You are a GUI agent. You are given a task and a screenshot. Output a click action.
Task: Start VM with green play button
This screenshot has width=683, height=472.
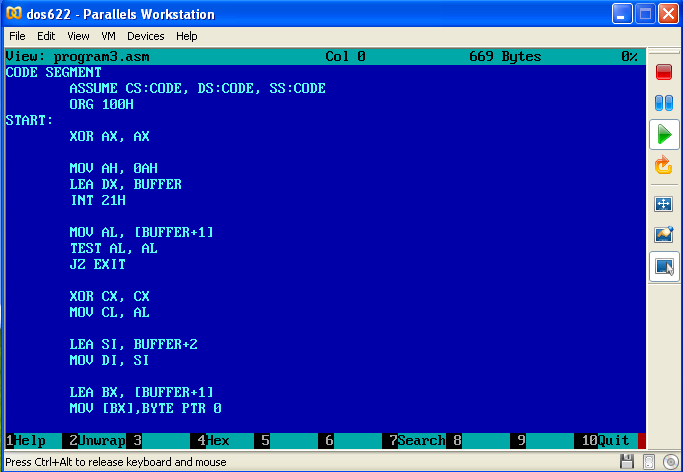point(664,134)
